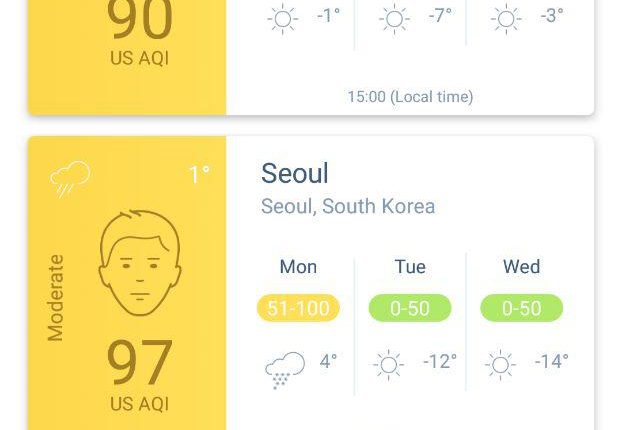This screenshot has height=430, width=622.
Task: Select Wednesday's green 0-50 AQI badge
Action: [x=522, y=308]
